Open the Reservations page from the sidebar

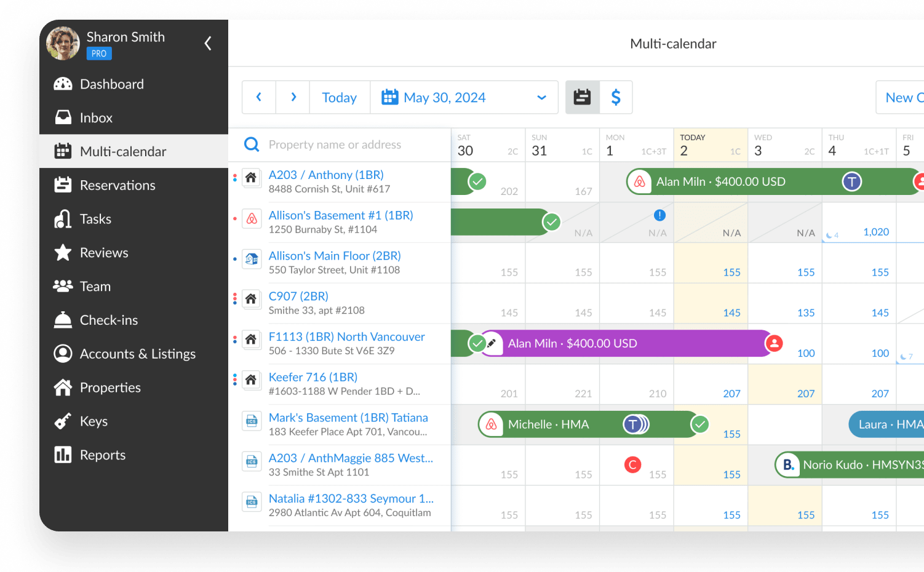pos(63,185)
